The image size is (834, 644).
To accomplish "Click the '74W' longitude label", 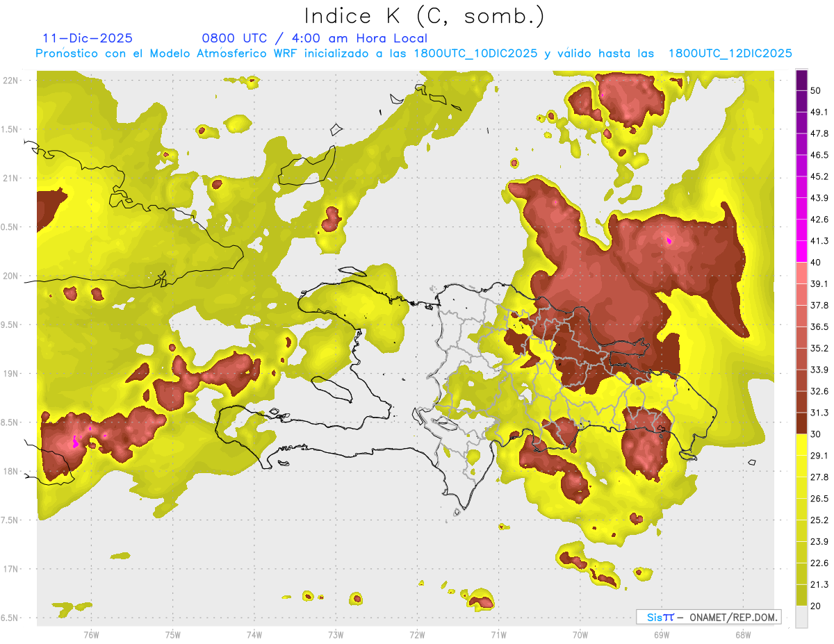I will pyautogui.click(x=254, y=634).
